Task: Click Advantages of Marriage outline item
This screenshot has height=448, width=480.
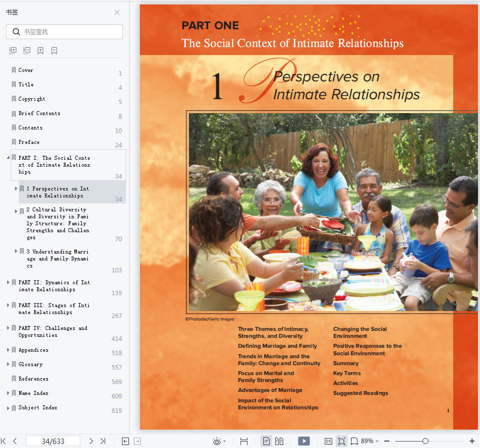Action: point(270,390)
